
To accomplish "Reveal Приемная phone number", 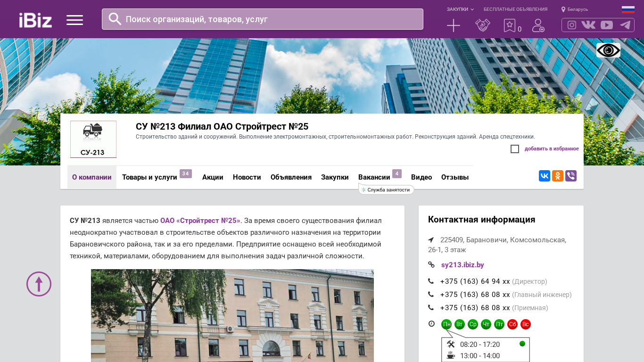I will (x=475, y=308).
